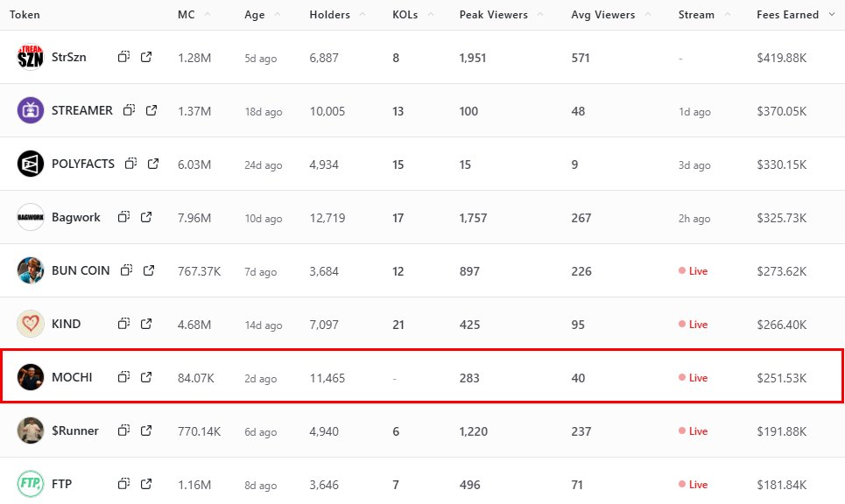
Task: Open the BUN COIN Live stream
Action: pos(694,271)
